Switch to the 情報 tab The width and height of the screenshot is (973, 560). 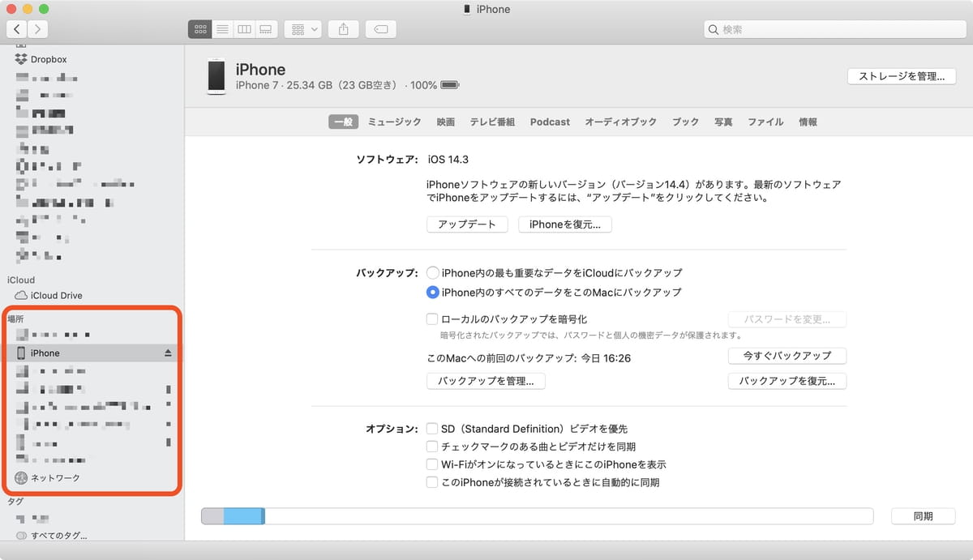[808, 122]
